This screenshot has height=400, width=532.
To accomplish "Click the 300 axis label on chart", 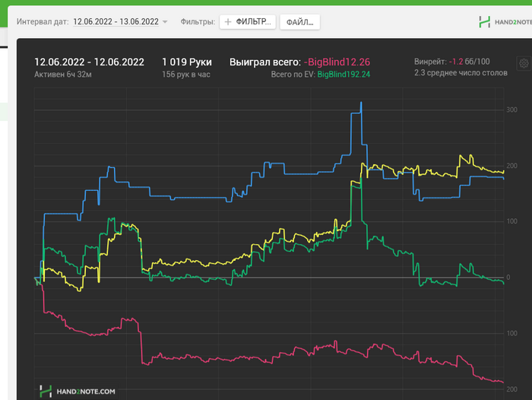I will (x=511, y=110).
